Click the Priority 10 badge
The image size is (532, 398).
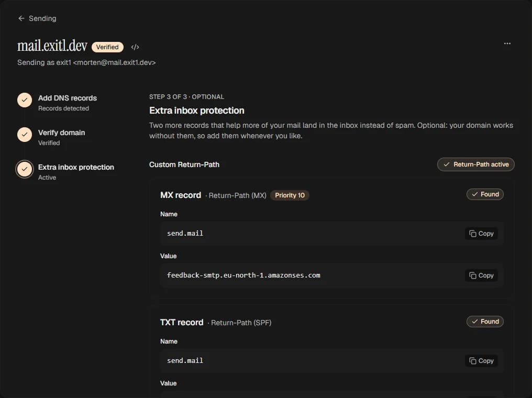290,195
